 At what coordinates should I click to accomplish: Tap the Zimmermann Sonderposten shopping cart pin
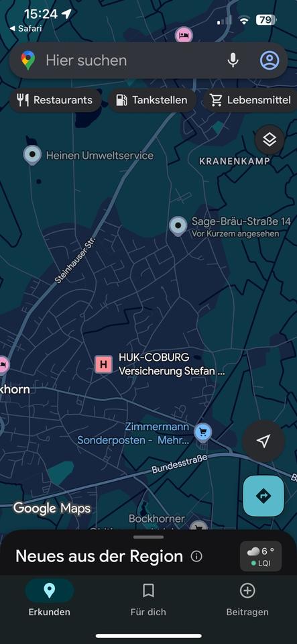pos(202,433)
